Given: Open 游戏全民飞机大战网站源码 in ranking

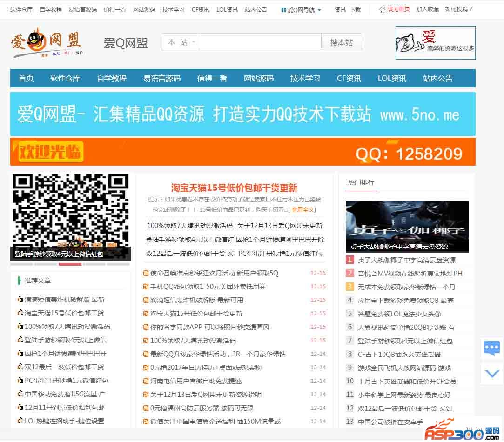Looking at the screenshot, I should pos(404,368).
